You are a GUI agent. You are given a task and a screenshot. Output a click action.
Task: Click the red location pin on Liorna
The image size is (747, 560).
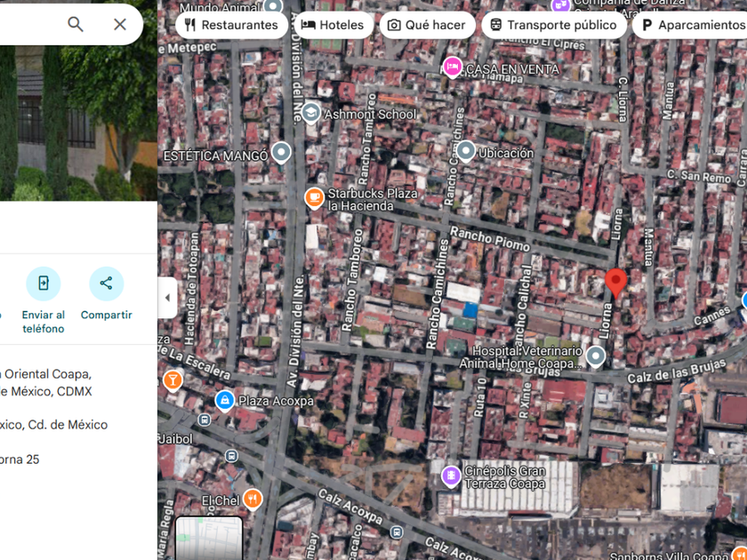tap(616, 284)
